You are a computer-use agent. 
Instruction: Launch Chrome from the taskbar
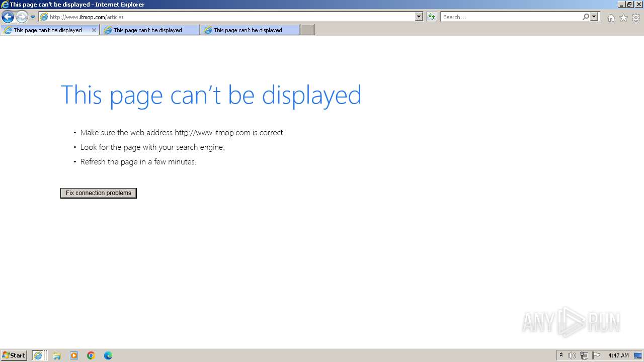pos(91,355)
